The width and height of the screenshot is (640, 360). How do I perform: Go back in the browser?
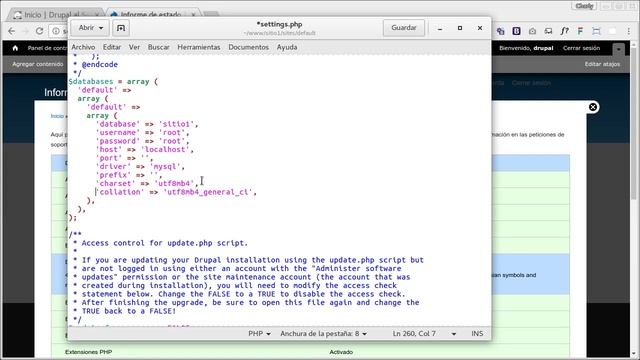pyautogui.click(x=11, y=31)
